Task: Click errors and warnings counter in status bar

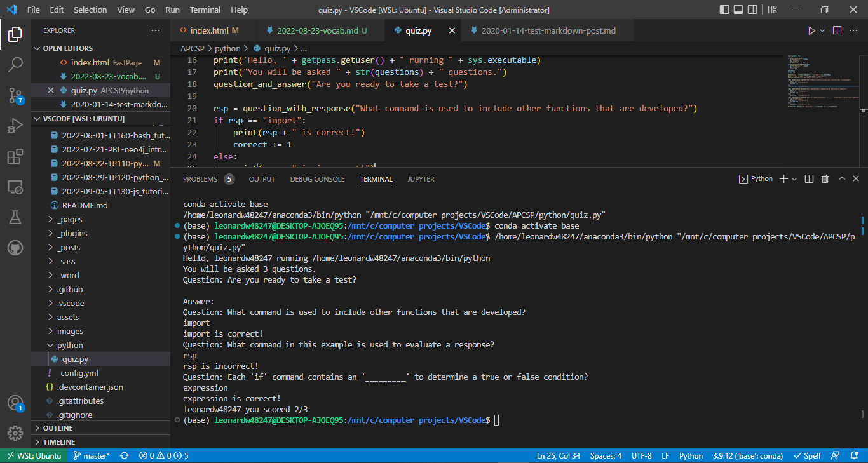Action: [x=164, y=455]
